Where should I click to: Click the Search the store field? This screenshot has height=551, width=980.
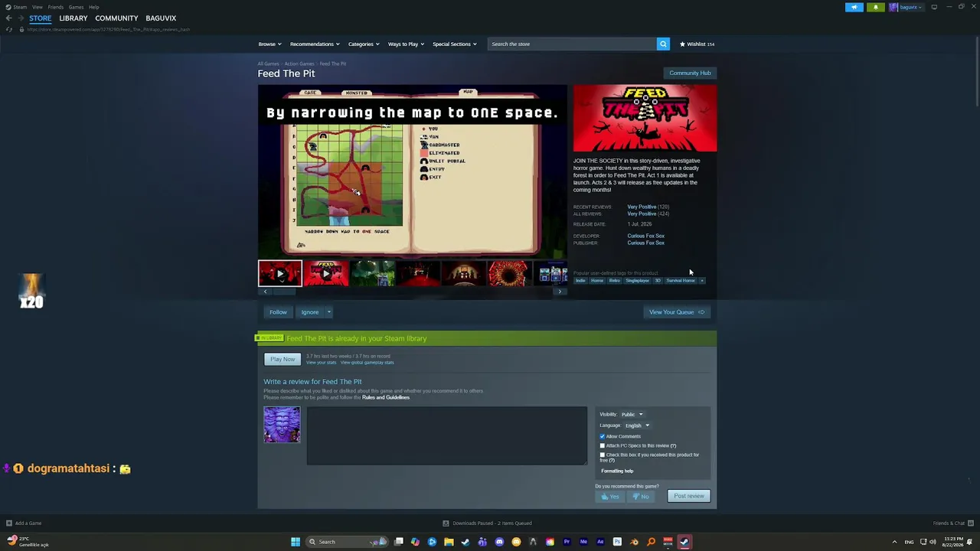click(572, 44)
